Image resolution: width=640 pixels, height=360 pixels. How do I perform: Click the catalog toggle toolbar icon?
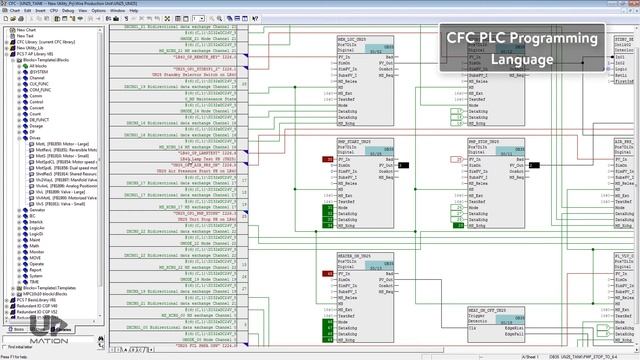57,19
